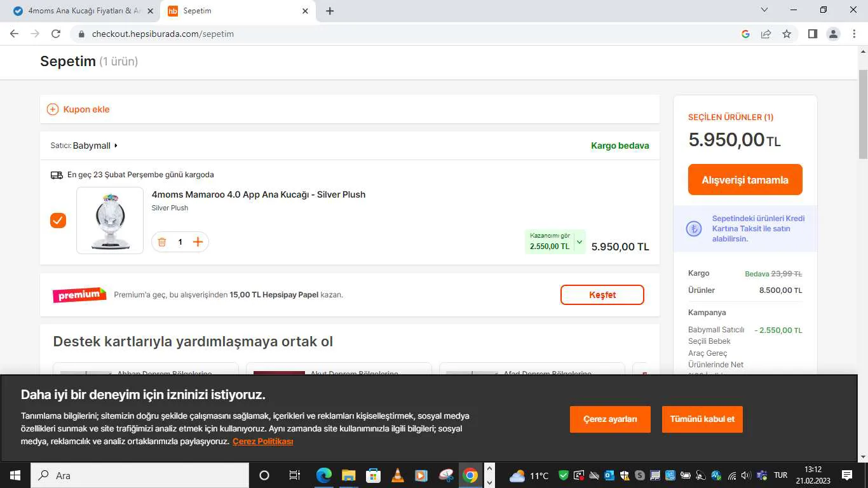Click the Babymall seller name
The image size is (868, 488).
click(92, 146)
